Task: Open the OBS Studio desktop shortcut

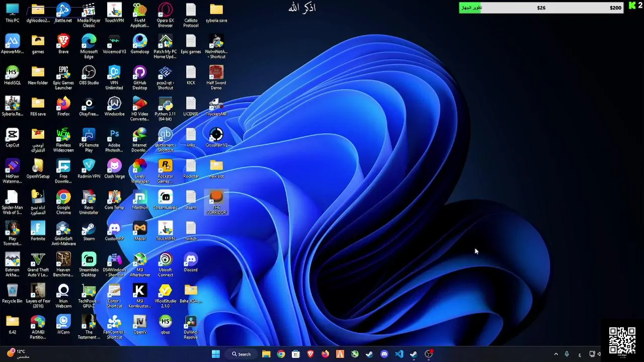Action: 89,75
